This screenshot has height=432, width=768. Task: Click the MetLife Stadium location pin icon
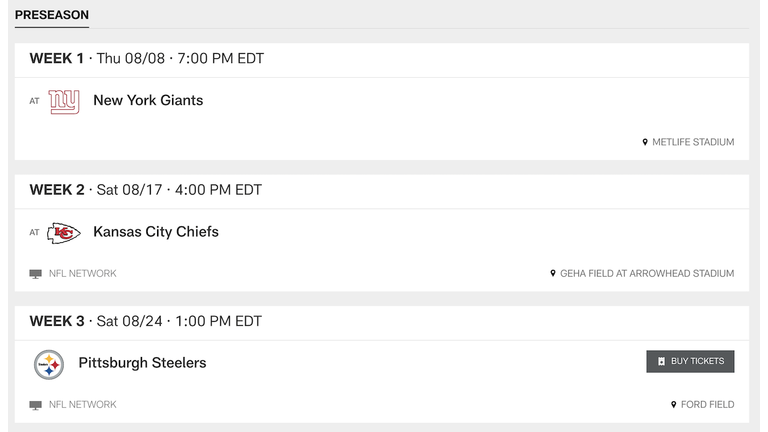pos(645,142)
